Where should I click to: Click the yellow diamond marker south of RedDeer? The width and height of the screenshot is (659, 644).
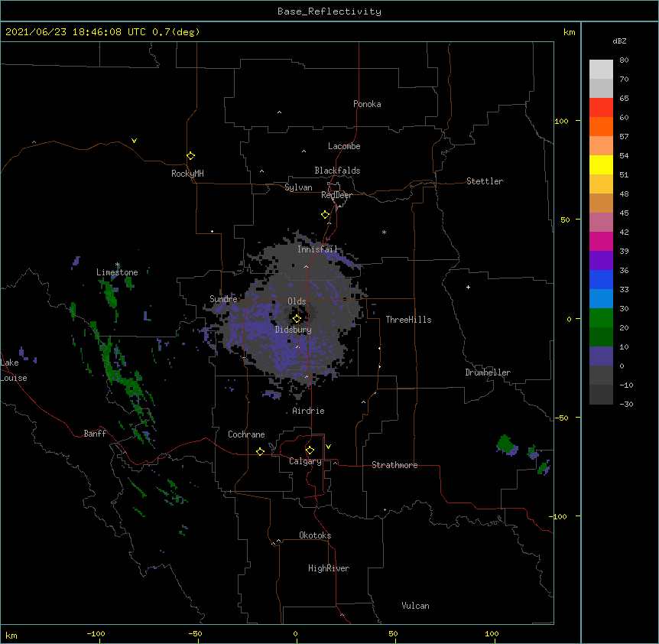pyautogui.click(x=326, y=215)
